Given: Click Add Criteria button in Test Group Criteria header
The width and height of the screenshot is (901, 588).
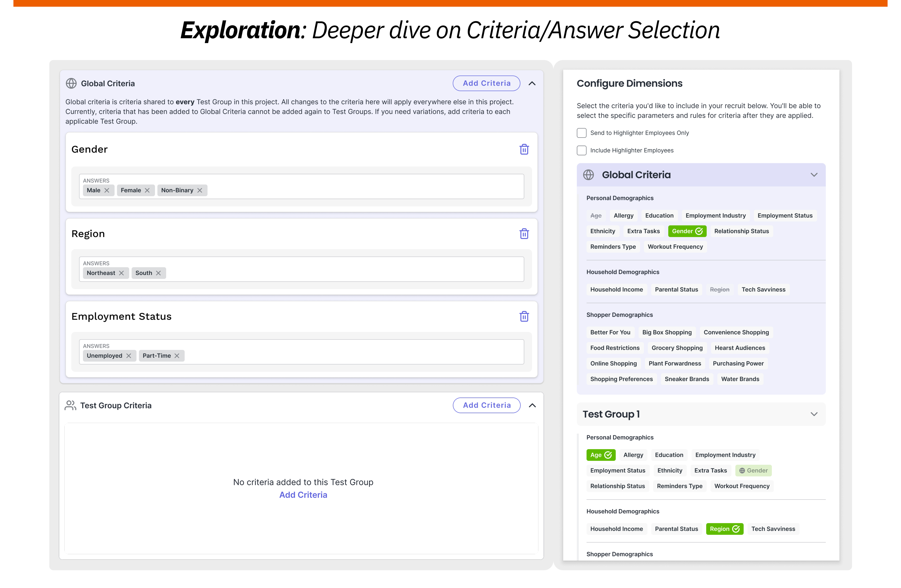Looking at the screenshot, I should 486,405.
